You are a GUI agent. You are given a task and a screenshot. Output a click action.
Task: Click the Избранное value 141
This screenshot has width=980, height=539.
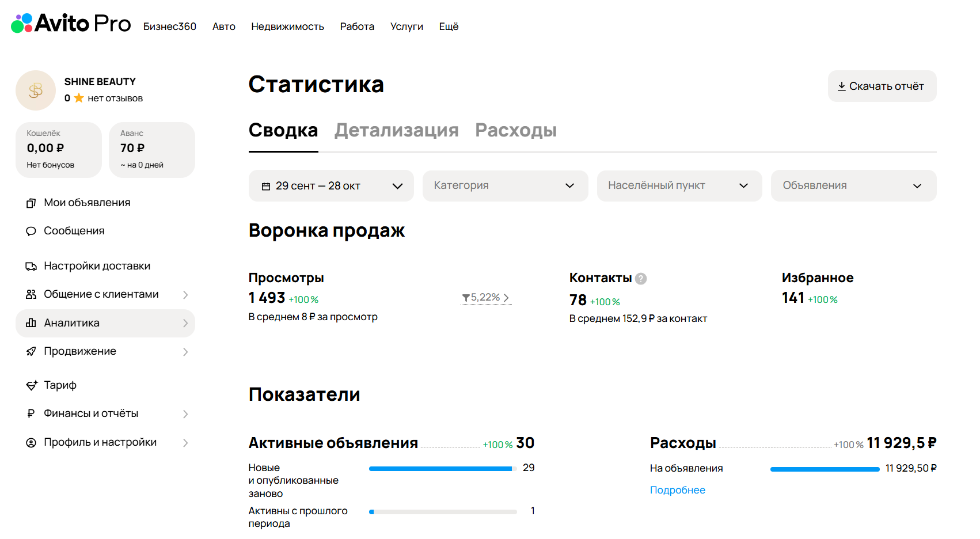793,298
